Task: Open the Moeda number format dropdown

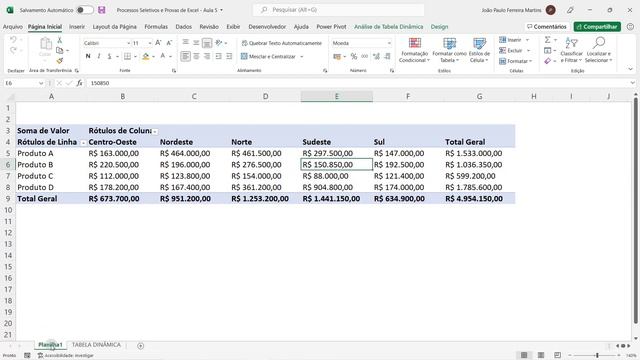Action: 389,43
